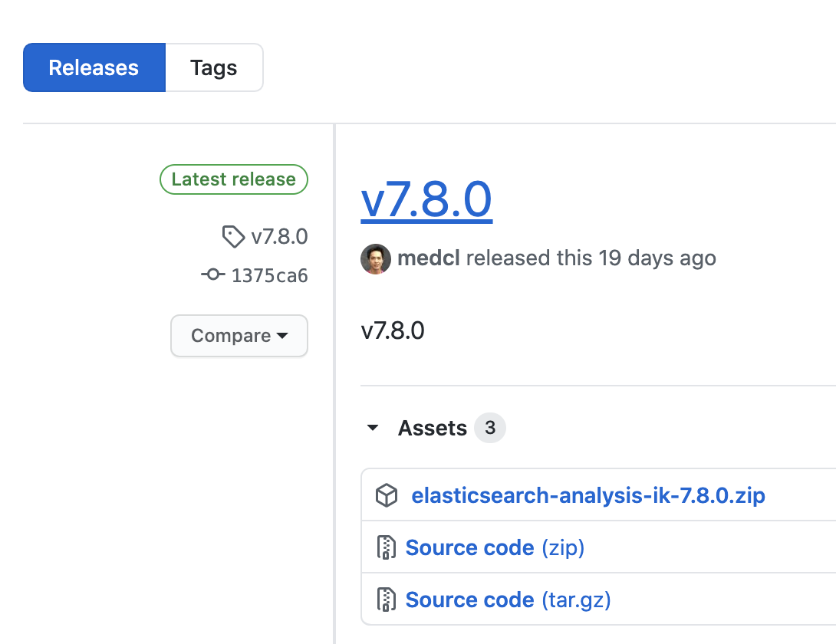
Task: Visit the medcl user profile link
Action: pyautogui.click(x=428, y=258)
